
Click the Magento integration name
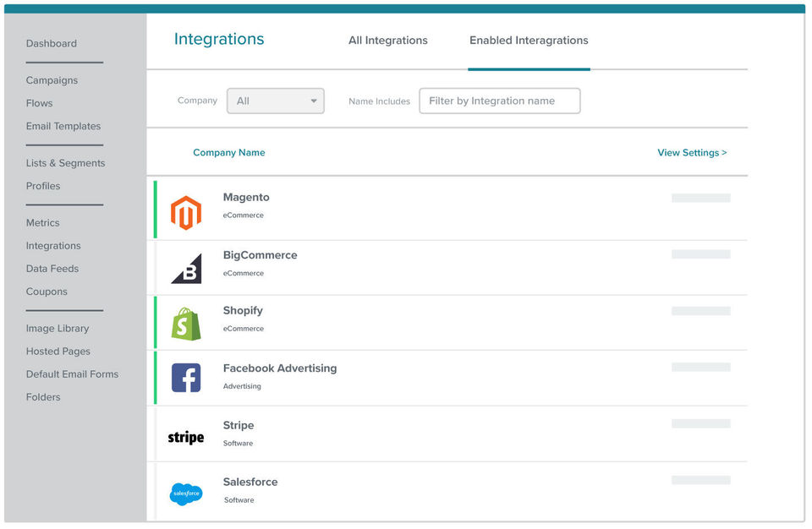click(246, 197)
